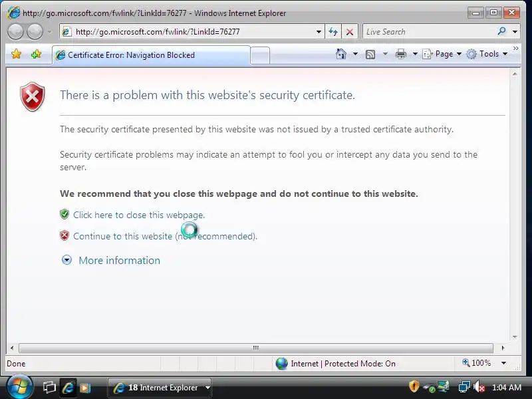Click the Stop loading red X icon
Screen dimensions: 532x399
coord(350,32)
